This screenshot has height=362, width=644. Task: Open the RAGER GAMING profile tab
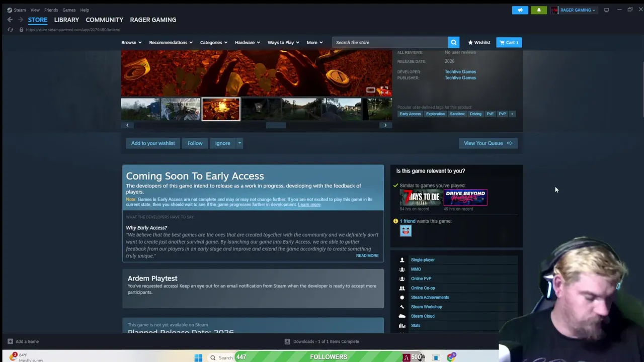pos(153,20)
